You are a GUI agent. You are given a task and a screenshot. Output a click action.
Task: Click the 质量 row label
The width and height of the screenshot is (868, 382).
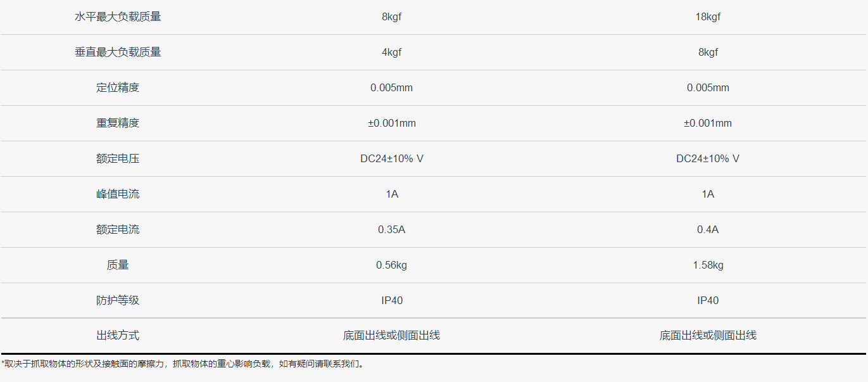[118, 265]
